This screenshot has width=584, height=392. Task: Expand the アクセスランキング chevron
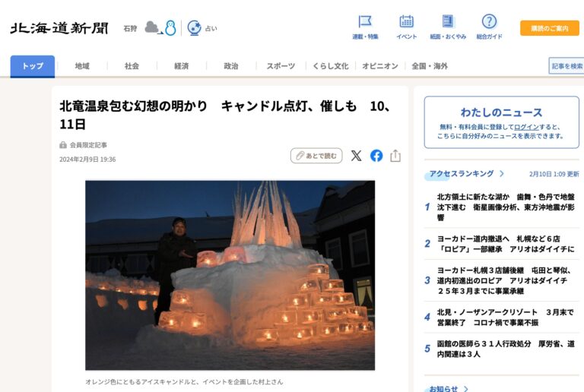502,174
